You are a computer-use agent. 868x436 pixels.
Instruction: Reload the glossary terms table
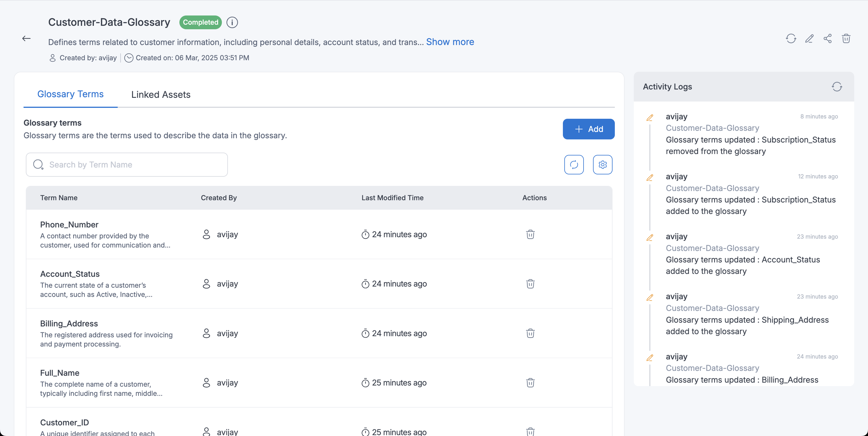point(574,165)
